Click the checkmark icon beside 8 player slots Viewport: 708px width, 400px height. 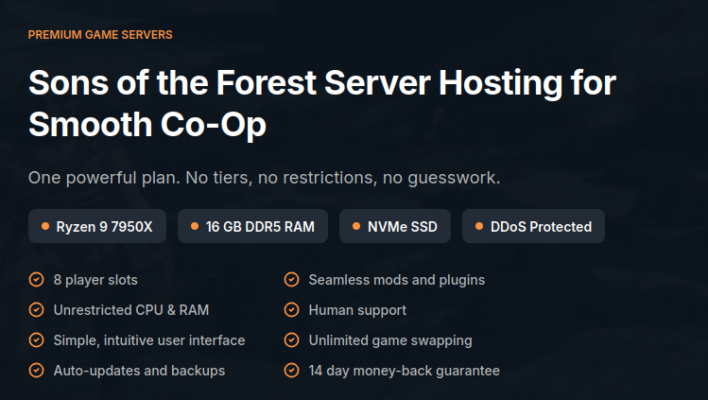click(37, 279)
